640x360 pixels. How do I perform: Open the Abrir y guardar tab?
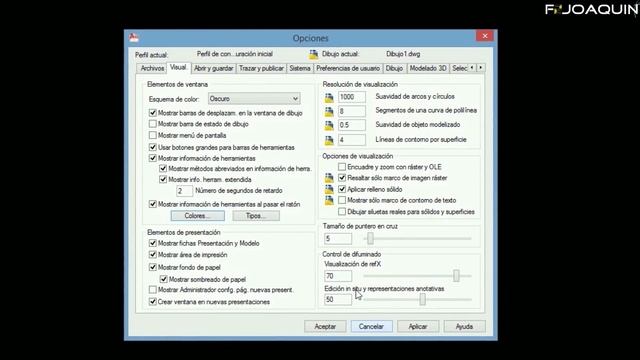click(x=213, y=68)
